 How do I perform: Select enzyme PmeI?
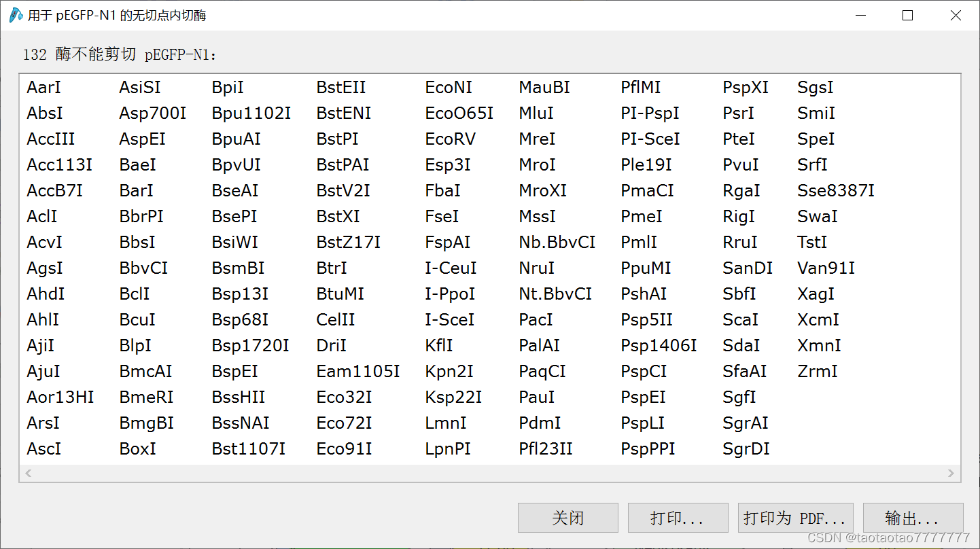(641, 217)
